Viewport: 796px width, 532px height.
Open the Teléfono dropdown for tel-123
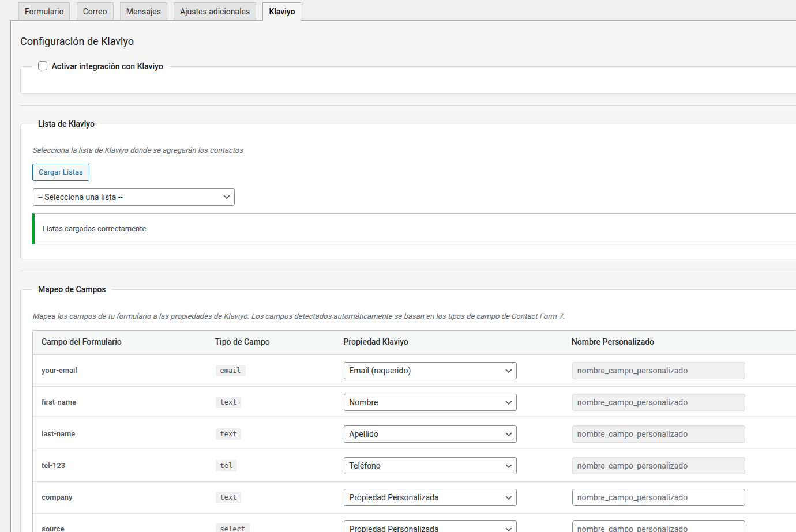(x=430, y=465)
